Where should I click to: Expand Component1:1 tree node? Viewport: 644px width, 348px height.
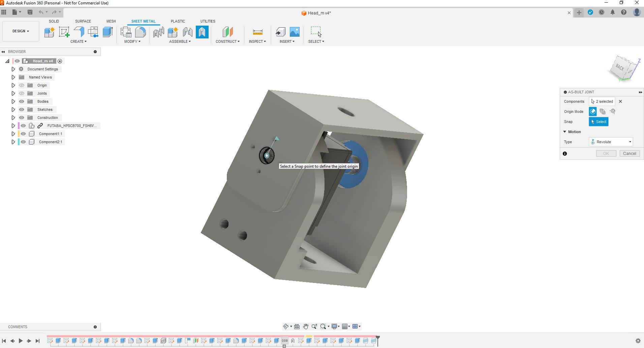pos(13,134)
